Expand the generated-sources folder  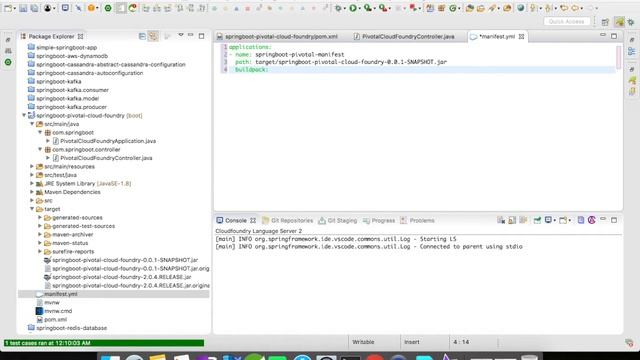click(40, 217)
